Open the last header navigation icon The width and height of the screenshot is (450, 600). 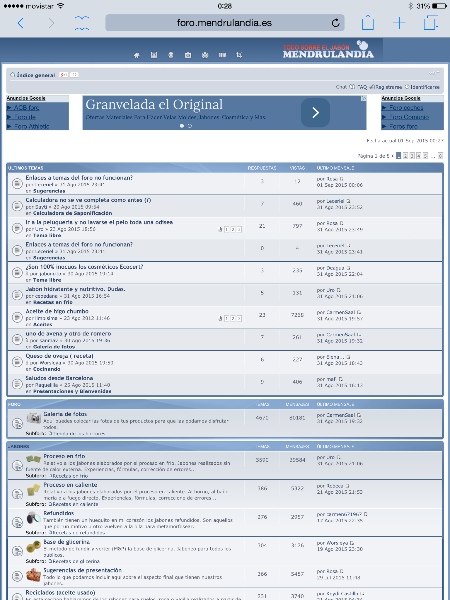(x=239, y=55)
